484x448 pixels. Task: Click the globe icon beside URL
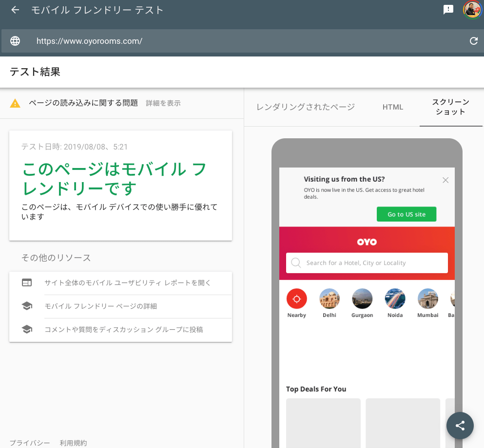(x=15, y=41)
